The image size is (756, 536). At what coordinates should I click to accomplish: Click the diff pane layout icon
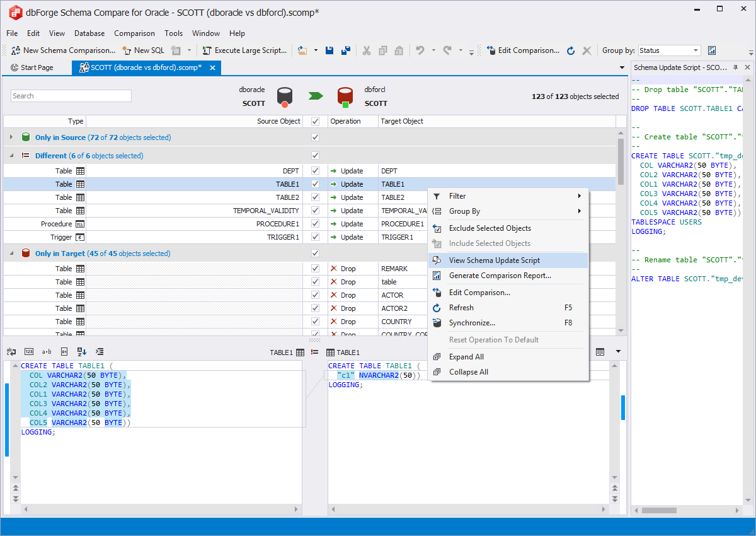pos(600,352)
